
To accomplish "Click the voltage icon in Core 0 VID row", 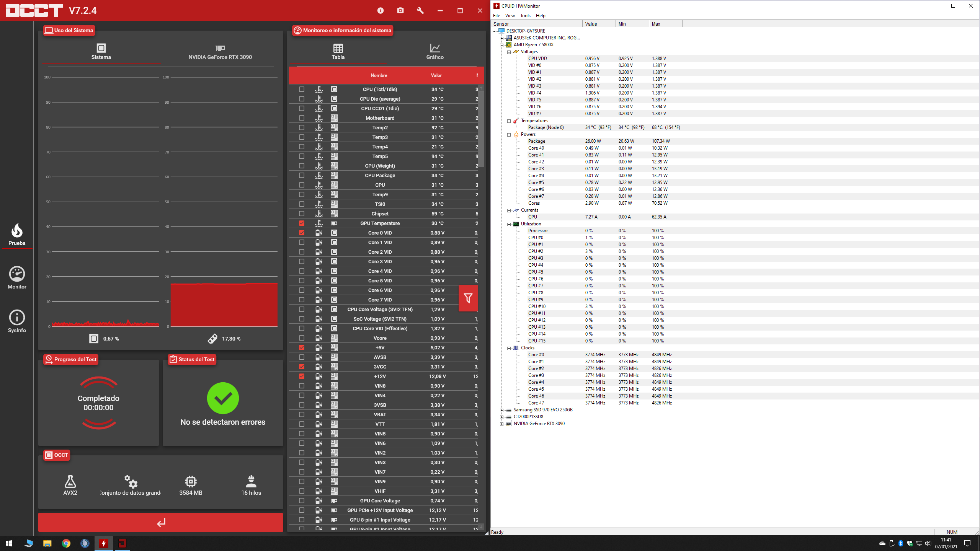I will tap(319, 233).
